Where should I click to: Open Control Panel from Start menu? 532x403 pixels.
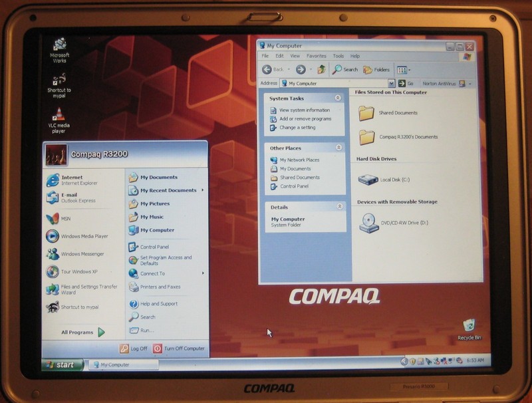pos(148,247)
